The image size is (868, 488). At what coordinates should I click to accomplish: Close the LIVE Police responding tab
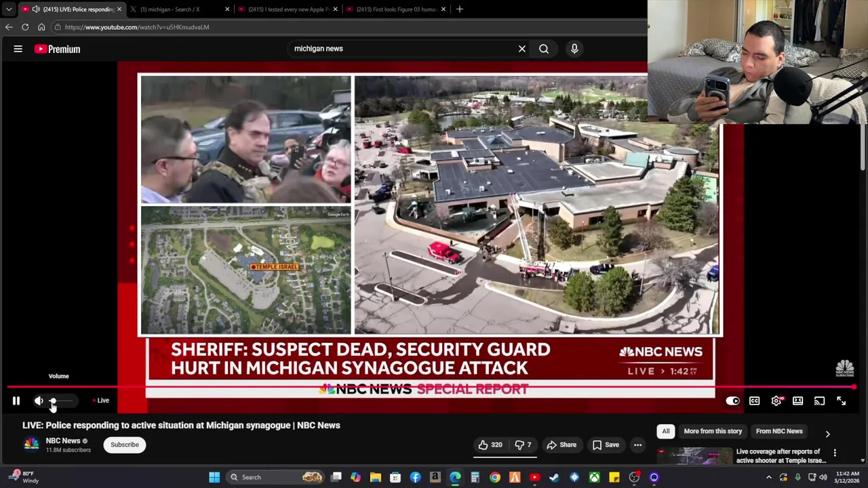(x=119, y=9)
